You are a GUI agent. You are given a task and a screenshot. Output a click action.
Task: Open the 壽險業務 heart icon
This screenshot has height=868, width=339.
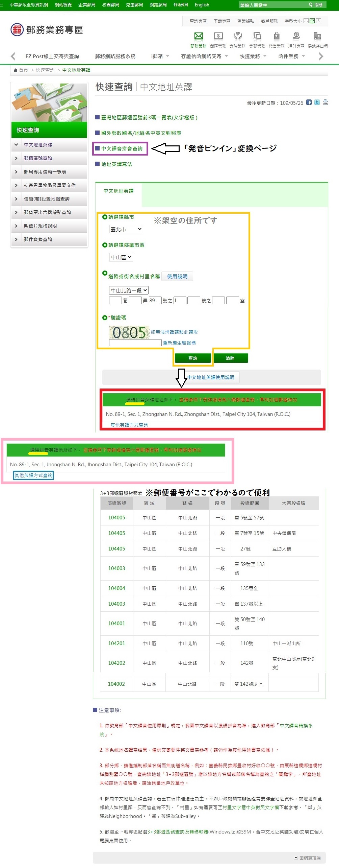pyautogui.click(x=238, y=36)
